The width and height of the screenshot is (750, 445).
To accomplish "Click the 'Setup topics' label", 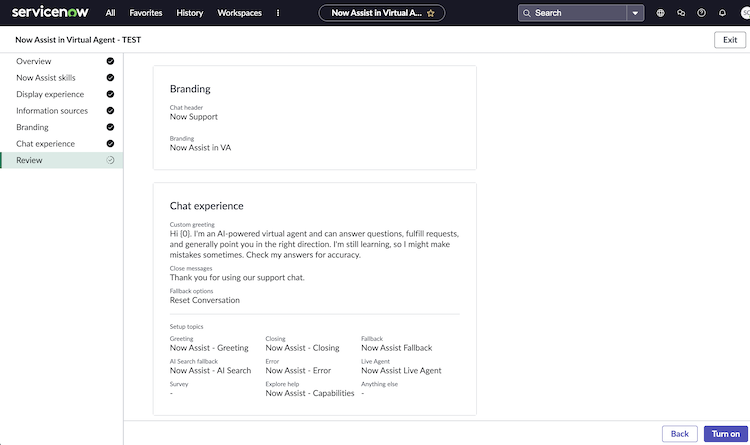I will click(x=187, y=327).
